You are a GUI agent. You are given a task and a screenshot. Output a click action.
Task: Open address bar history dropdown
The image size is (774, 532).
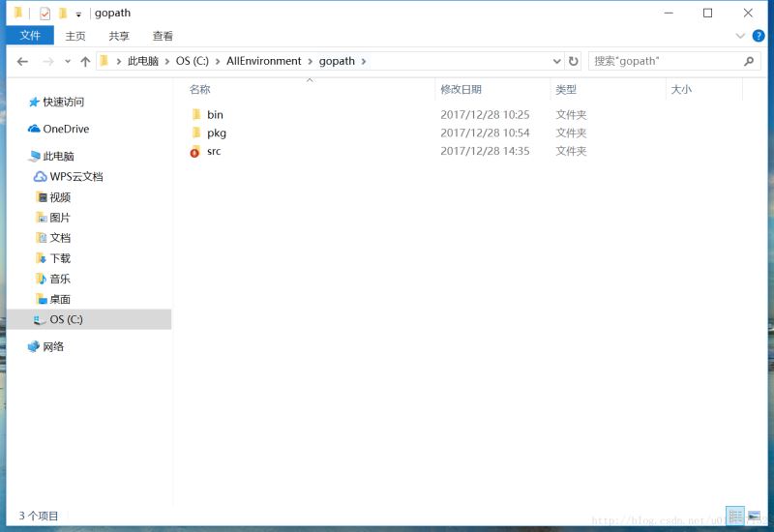(x=557, y=61)
